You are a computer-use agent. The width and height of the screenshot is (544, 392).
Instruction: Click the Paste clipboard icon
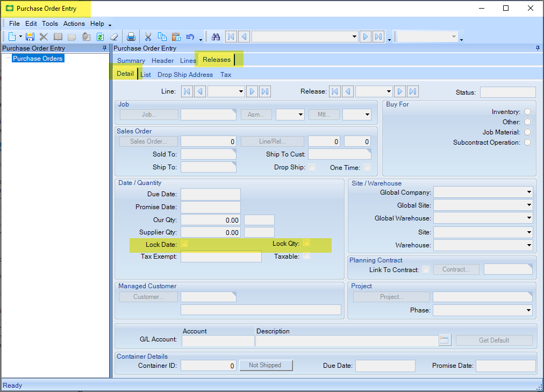(176, 37)
